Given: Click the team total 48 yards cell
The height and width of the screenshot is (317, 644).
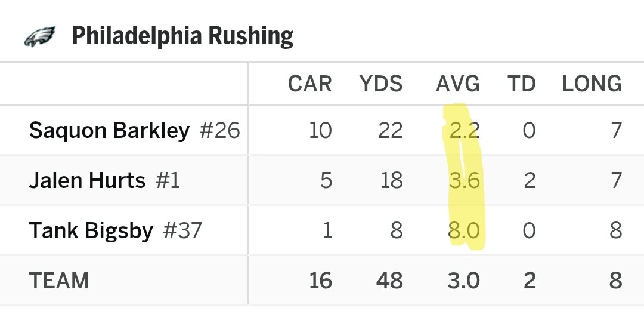Looking at the screenshot, I should [x=389, y=281].
